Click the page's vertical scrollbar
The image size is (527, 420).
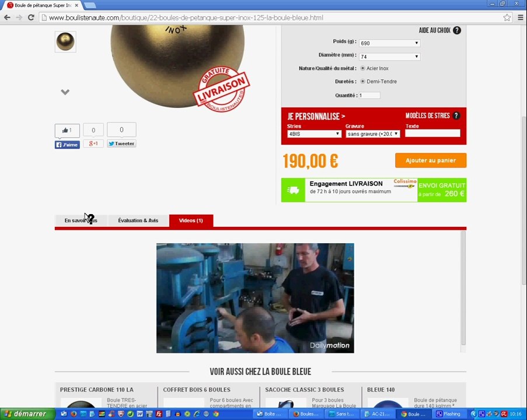pyautogui.click(x=524, y=202)
